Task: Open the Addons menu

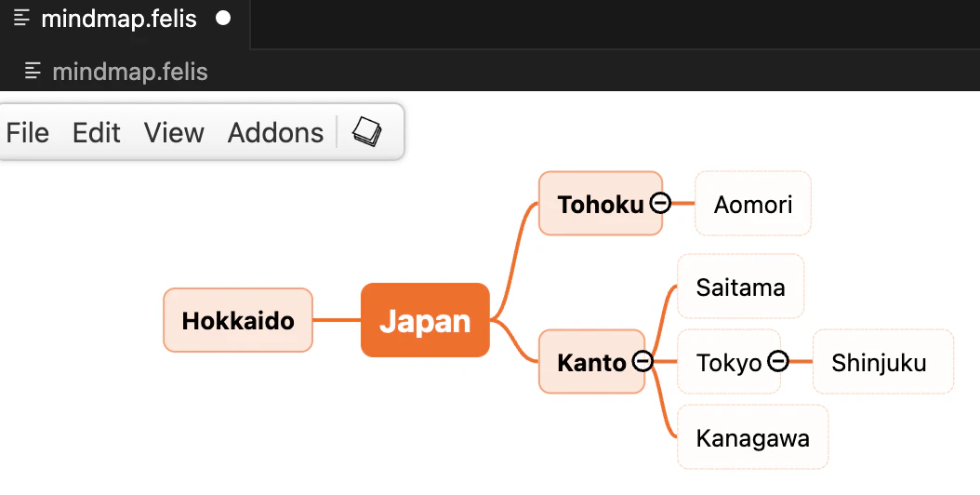Action: pyautogui.click(x=275, y=133)
